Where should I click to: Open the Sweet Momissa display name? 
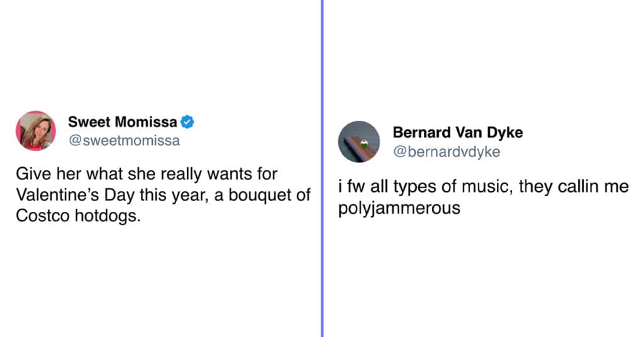[123, 122]
